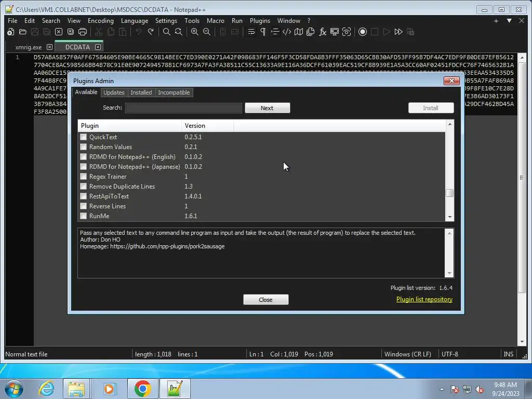This screenshot has height=399, width=532.
Task: Open the Plugins menu
Action: click(260, 21)
